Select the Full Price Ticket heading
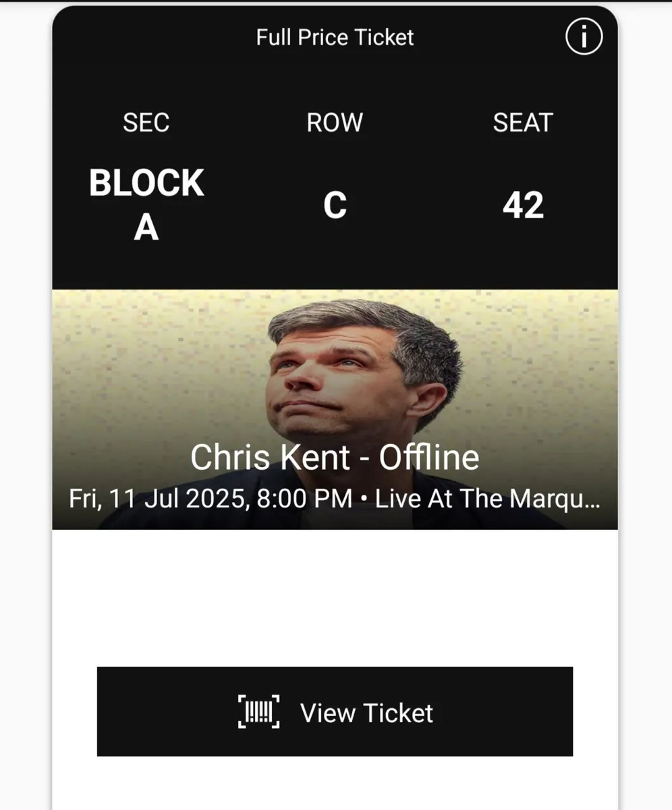 pos(335,37)
